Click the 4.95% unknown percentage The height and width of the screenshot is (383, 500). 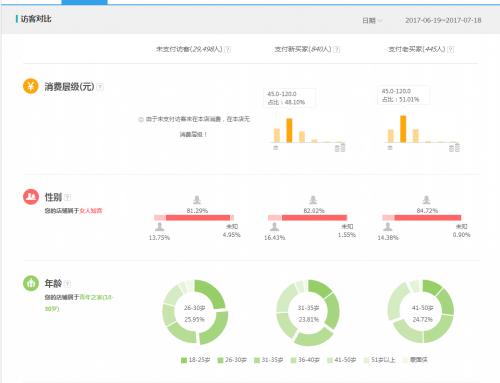coord(232,235)
